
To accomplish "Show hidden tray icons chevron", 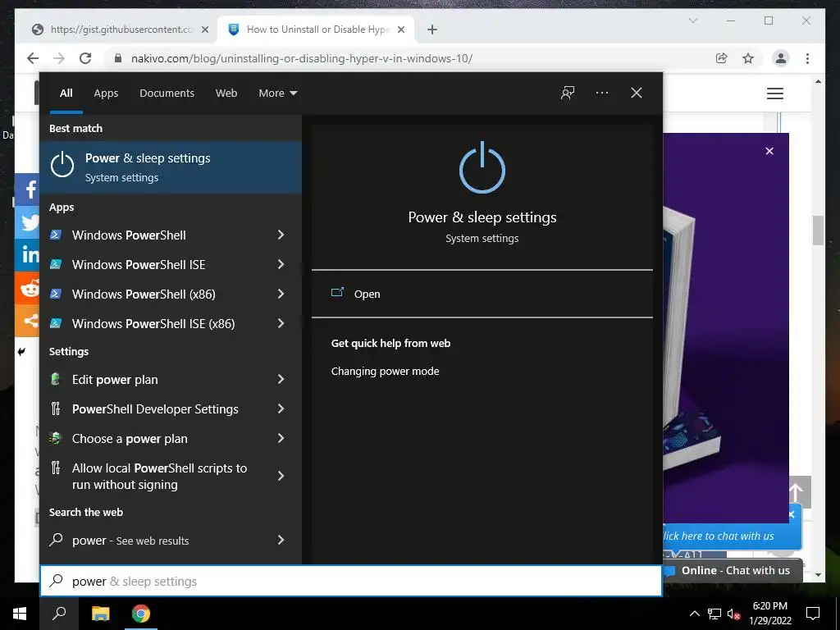I will tap(694, 614).
